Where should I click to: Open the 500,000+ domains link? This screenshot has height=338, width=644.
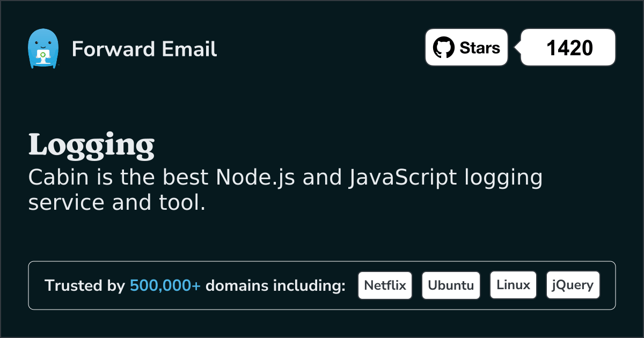[165, 285]
